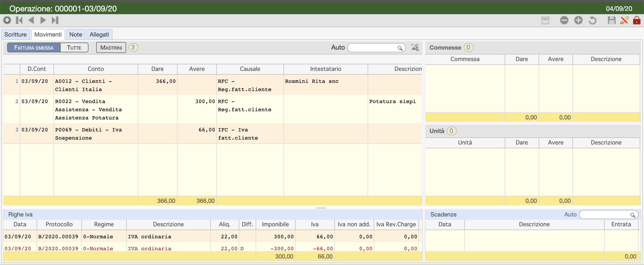Screen dimensions: 644x265
Task: Click the Commesse count badge
Action: point(468,47)
